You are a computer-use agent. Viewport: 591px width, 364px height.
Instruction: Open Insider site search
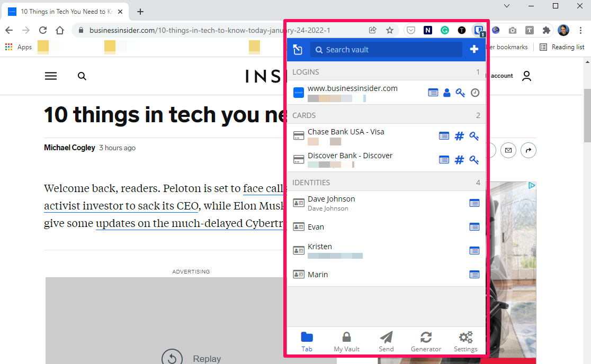coord(82,76)
